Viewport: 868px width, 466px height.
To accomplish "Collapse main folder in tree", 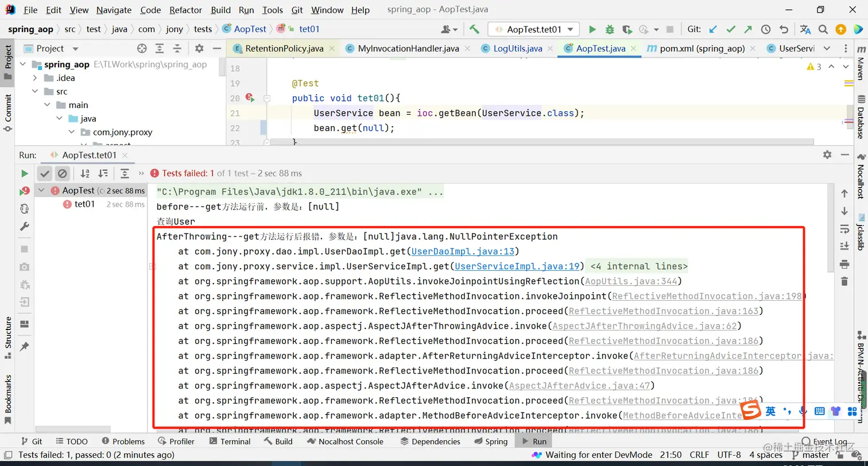I will pos(47,105).
